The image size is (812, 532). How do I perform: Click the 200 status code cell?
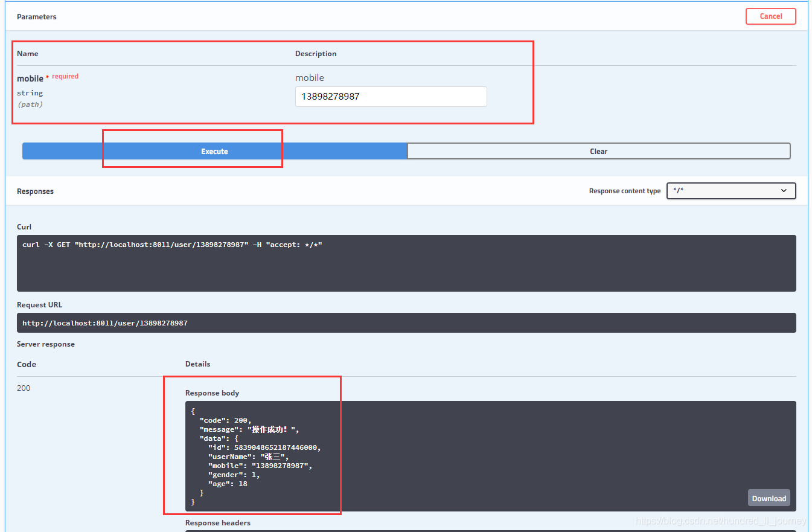[24, 388]
